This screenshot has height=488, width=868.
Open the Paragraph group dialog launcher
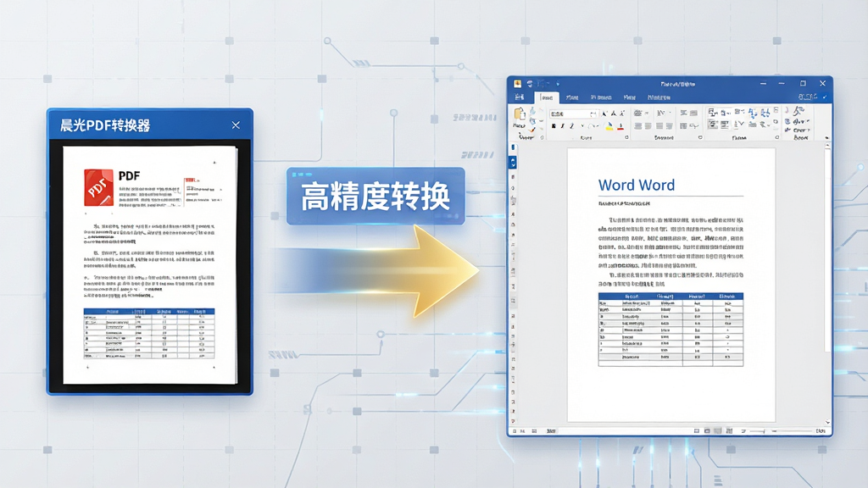coord(700,137)
